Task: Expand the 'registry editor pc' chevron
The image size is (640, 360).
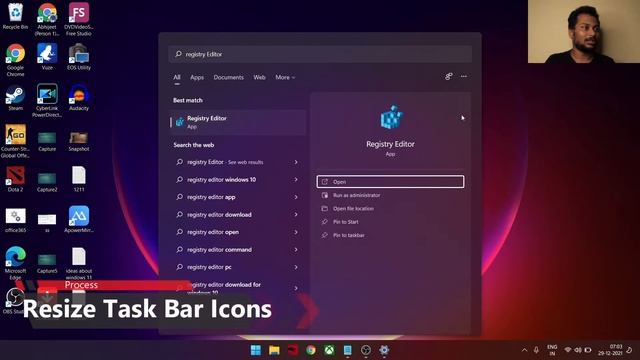Action: (x=296, y=267)
